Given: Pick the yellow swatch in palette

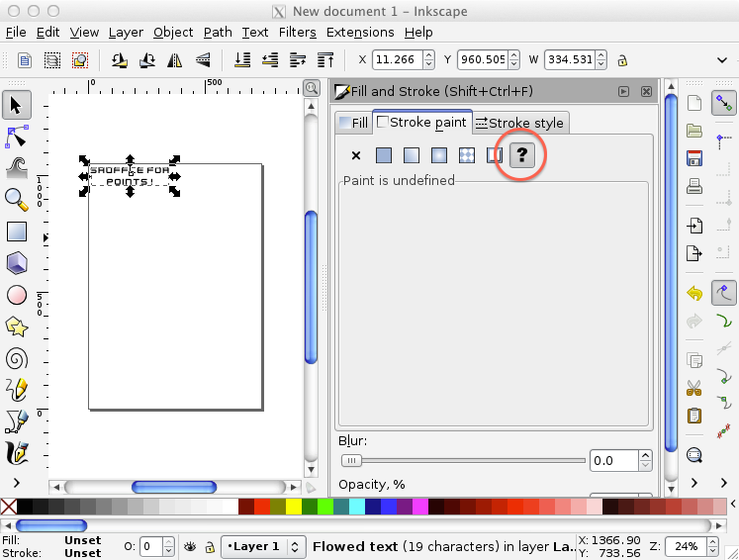Looking at the screenshot, I should point(294,507).
